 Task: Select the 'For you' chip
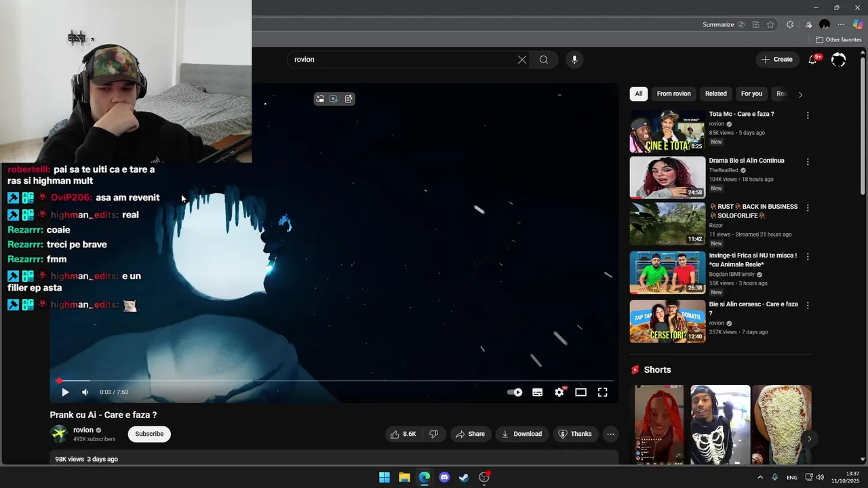[751, 94]
